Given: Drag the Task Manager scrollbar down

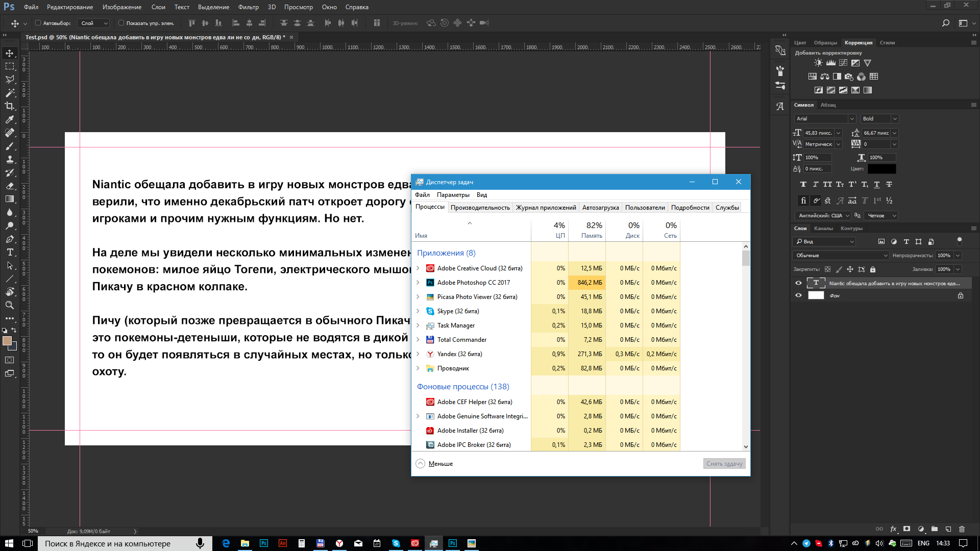Looking at the screenshot, I should (x=745, y=446).
